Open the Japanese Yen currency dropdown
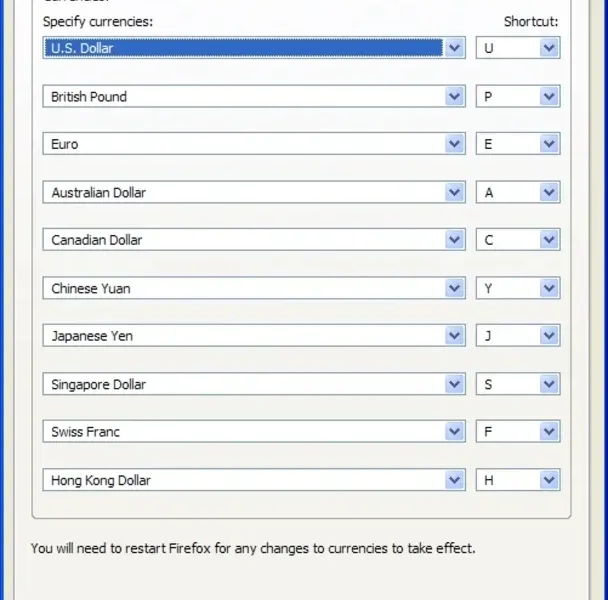The image size is (608, 600). point(455,336)
